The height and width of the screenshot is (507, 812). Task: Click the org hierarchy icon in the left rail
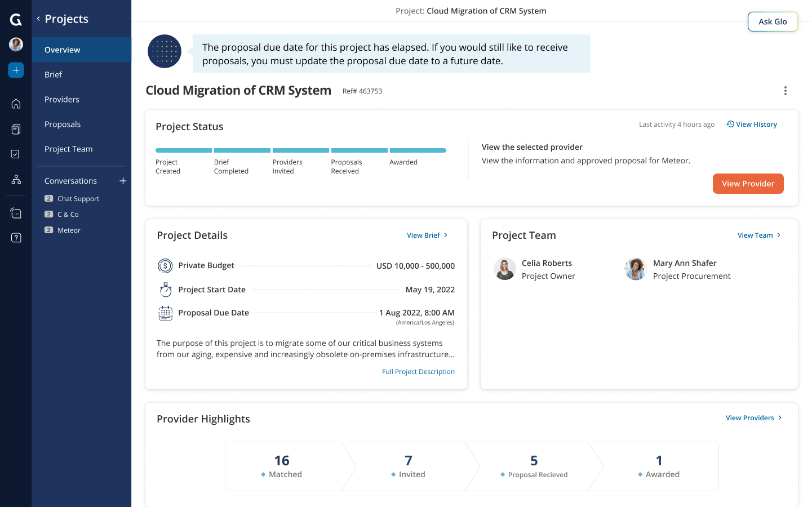point(16,179)
